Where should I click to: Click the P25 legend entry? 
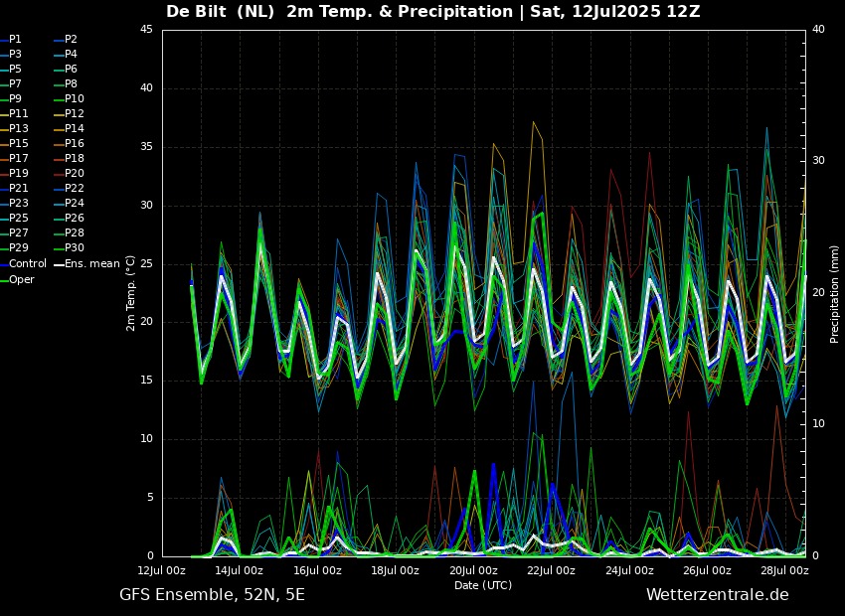point(18,219)
